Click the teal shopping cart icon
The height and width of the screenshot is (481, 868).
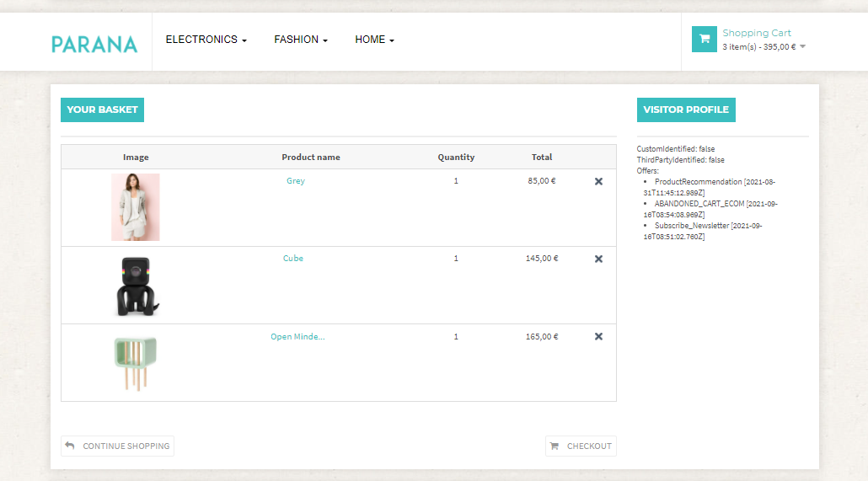tap(704, 40)
